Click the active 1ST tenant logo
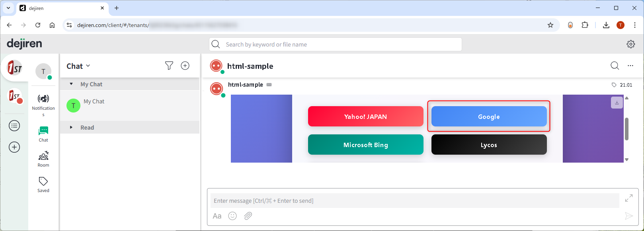The height and width of the screenshot is (231, 644). 15,68
